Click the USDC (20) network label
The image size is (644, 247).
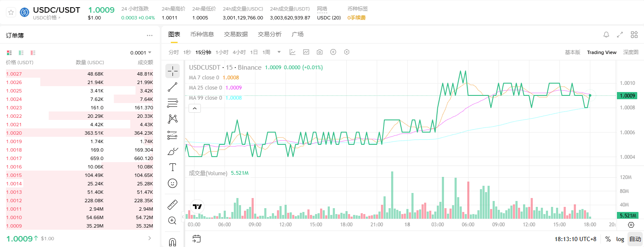[x=329, y=18]
